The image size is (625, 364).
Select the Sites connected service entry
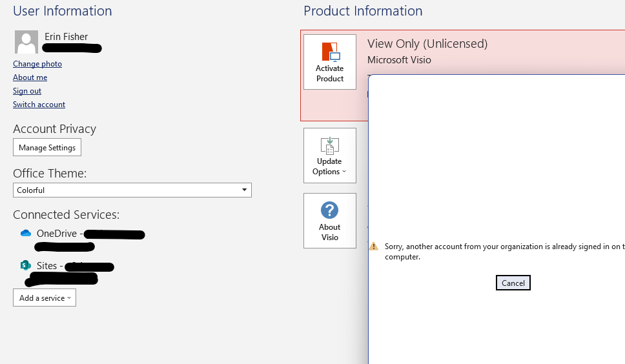click(68, 272)
